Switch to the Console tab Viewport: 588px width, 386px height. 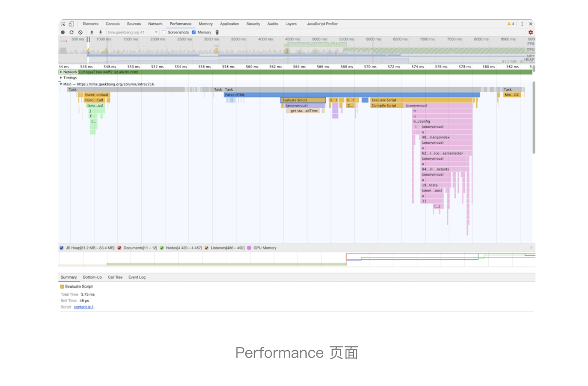coord(112,24)
